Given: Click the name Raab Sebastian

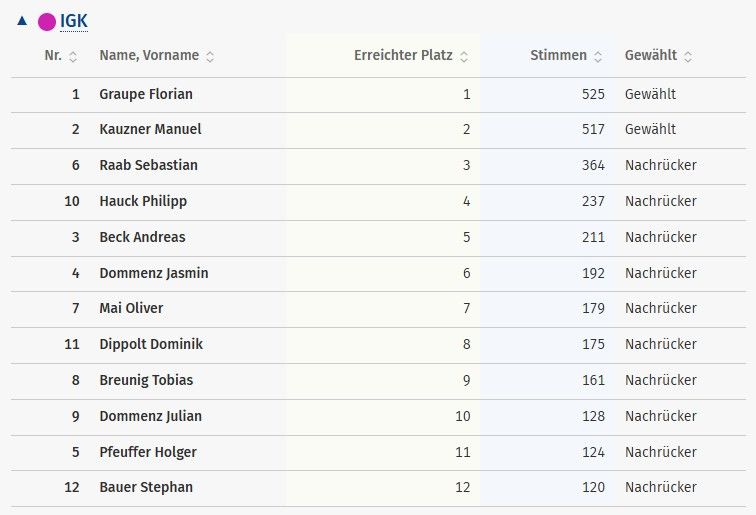Looking at the screenshot, I should pyautogui.click(x=148, y=165).
